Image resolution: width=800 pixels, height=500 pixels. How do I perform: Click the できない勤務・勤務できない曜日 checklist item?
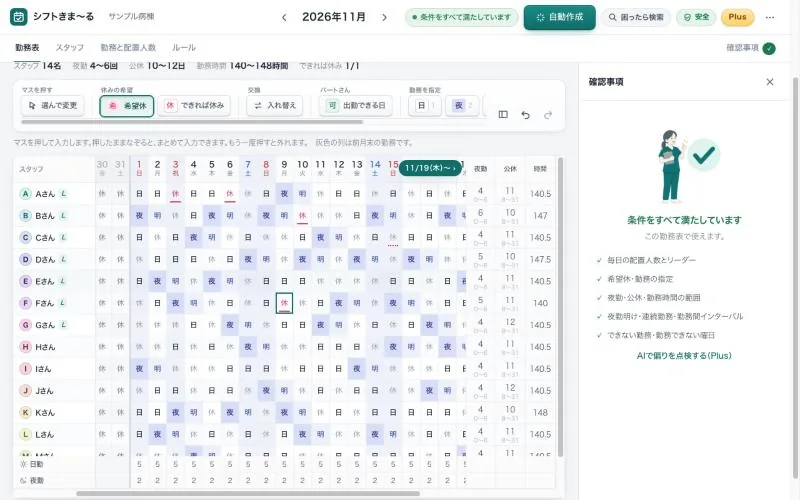661,336
